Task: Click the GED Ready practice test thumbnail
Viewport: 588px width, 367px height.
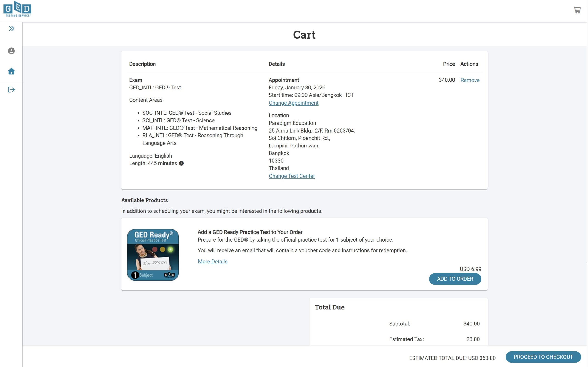Action: pos(153,255)
